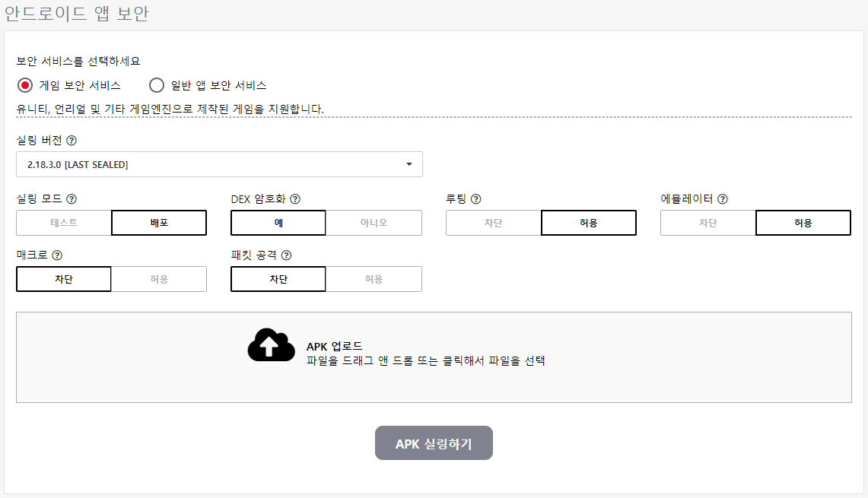The width and height of the screenshot is (868, 498).
Task: Allow 매크로 with the 허용 option
Action: (159, 280)
